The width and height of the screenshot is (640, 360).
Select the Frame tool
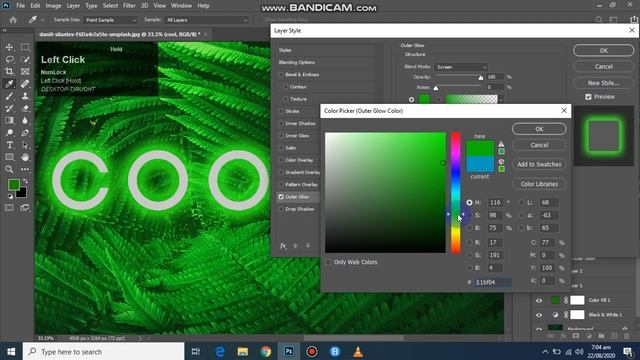(x=25, y=72)
